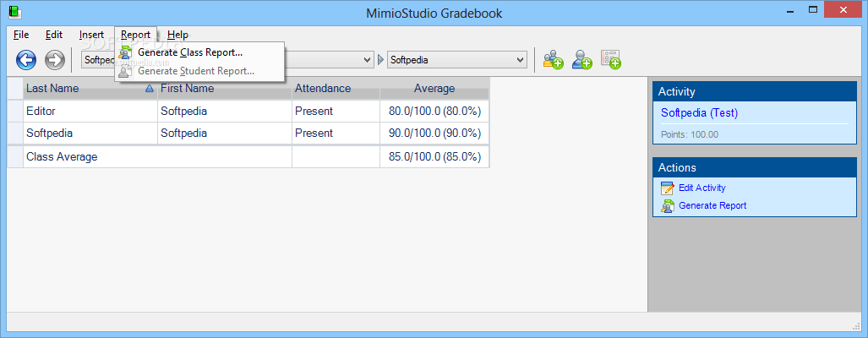Select the 90.0/100.0 (90.0%) average cell
This screenshot has width=868, height=338.
point(434,134)
